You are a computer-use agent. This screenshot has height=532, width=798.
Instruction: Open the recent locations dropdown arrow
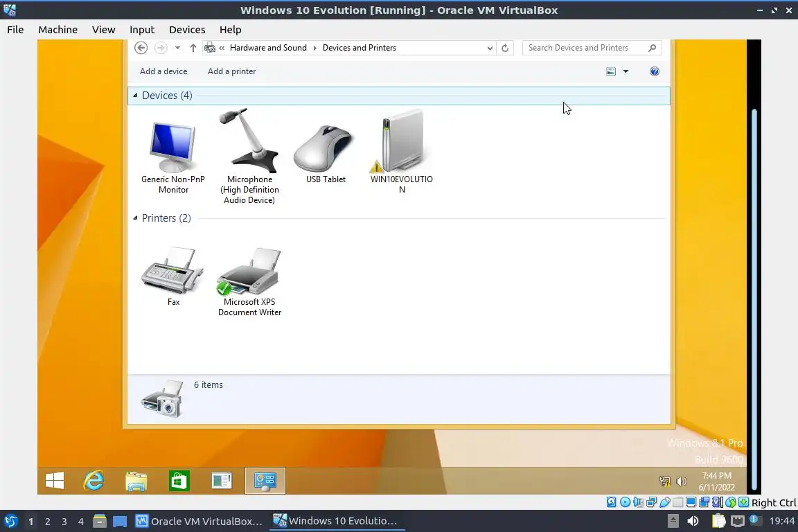(x=177, y=48)
